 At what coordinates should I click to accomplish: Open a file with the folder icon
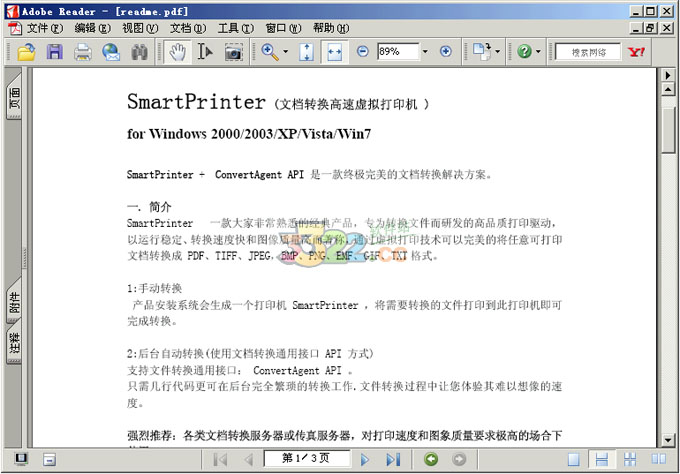[26, 52]
